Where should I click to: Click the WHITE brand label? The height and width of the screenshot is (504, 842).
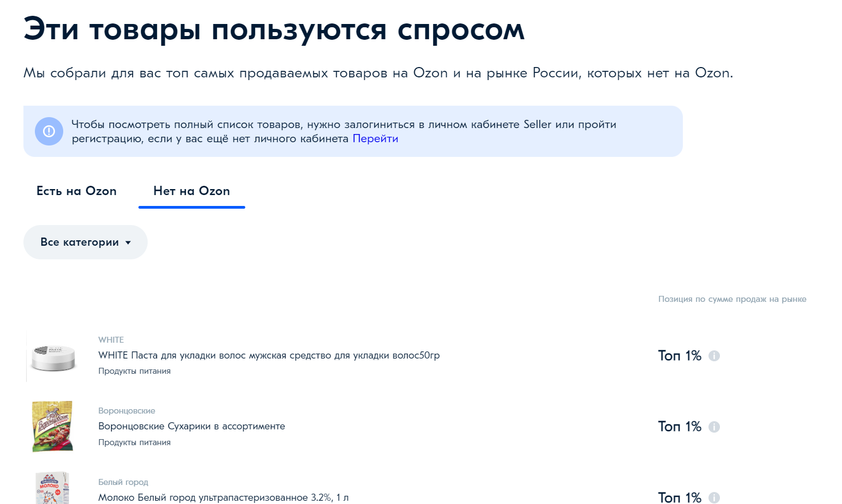pos(111,339)
